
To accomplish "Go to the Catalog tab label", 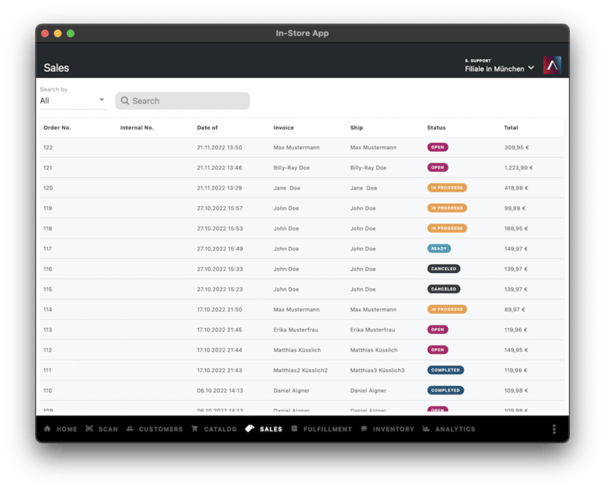I will tap(220, 429).
